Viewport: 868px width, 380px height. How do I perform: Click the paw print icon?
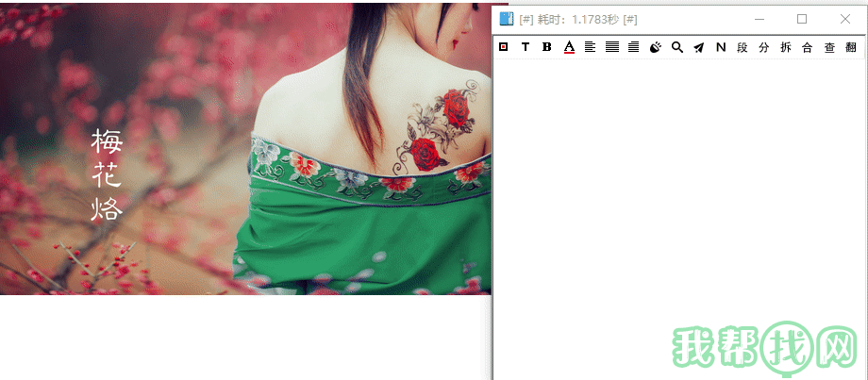click(656, 47)
